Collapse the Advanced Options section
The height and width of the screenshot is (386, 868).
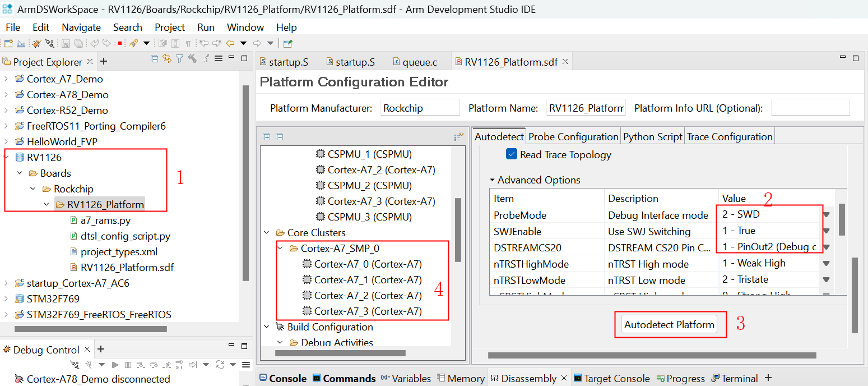click(492, 180)
